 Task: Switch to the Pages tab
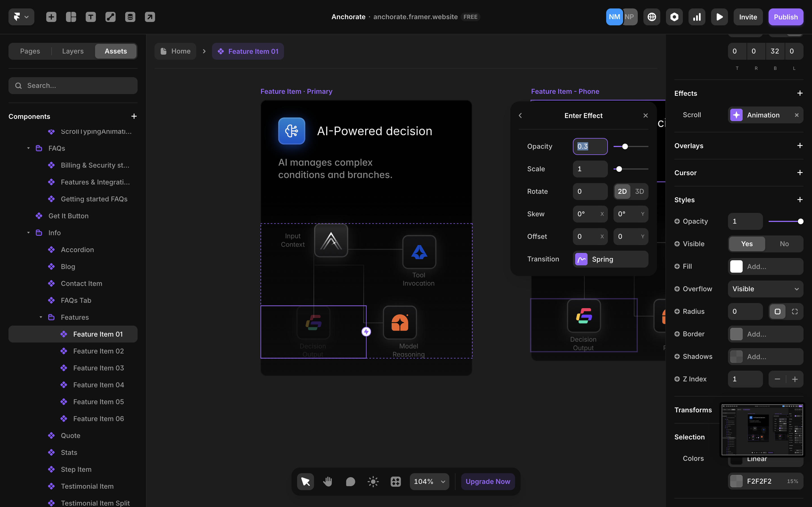[x=30, y=51]
